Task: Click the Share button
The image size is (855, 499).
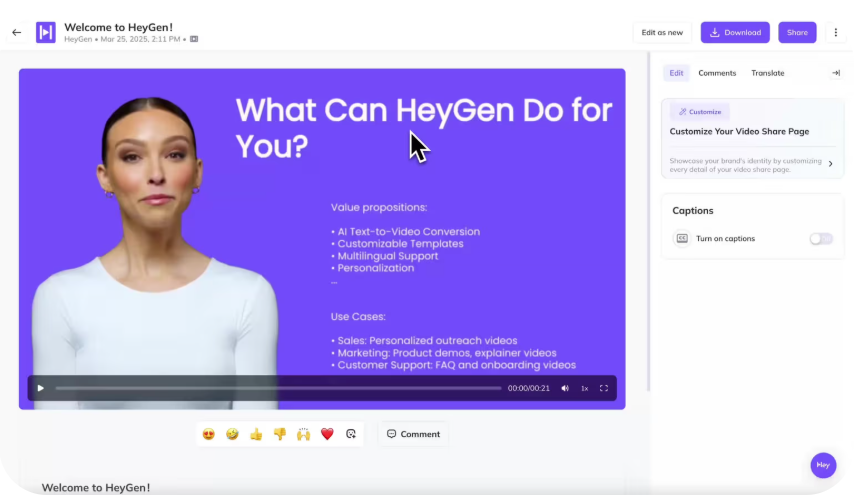Action: (797, 33)
